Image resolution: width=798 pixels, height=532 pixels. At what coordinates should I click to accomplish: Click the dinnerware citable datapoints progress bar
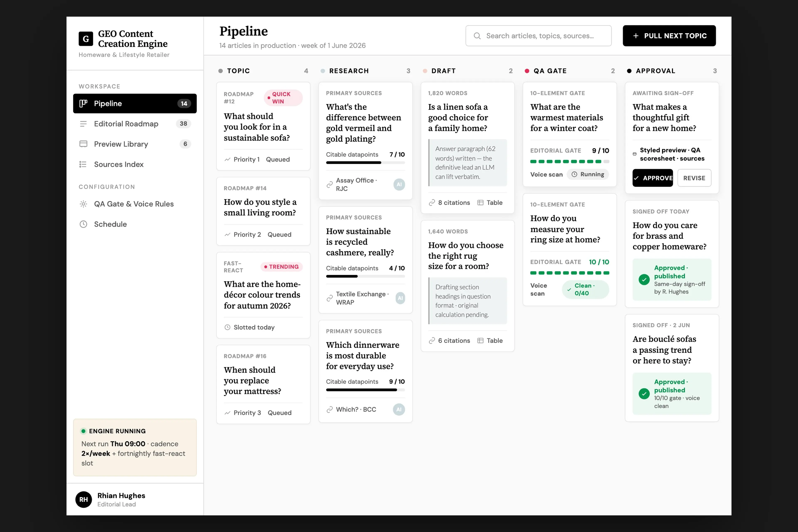(365, 390)
